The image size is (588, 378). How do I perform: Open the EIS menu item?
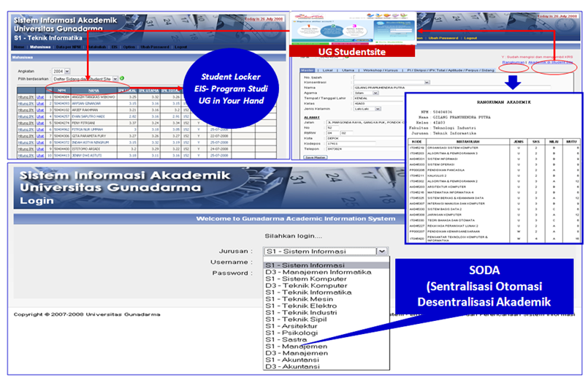click(x=115, y=47)
